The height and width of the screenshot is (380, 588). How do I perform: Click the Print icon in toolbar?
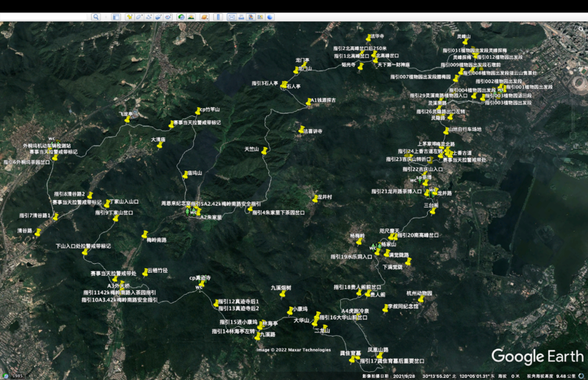click(x=240, y=16)
